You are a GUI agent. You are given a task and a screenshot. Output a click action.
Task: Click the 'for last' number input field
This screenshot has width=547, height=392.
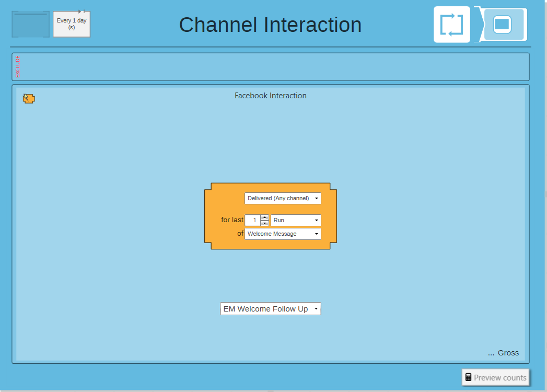pyautogui.click(x=253, y=220)
